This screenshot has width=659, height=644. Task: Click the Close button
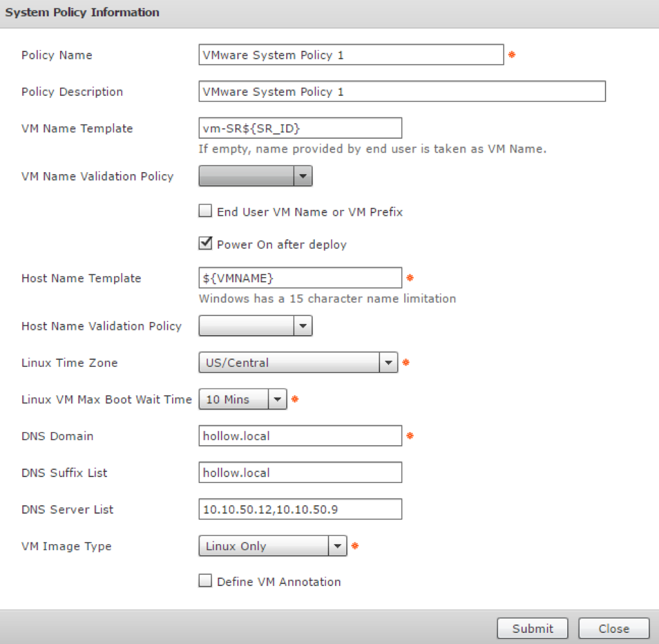pyautogui.click(x=613, y=628)
